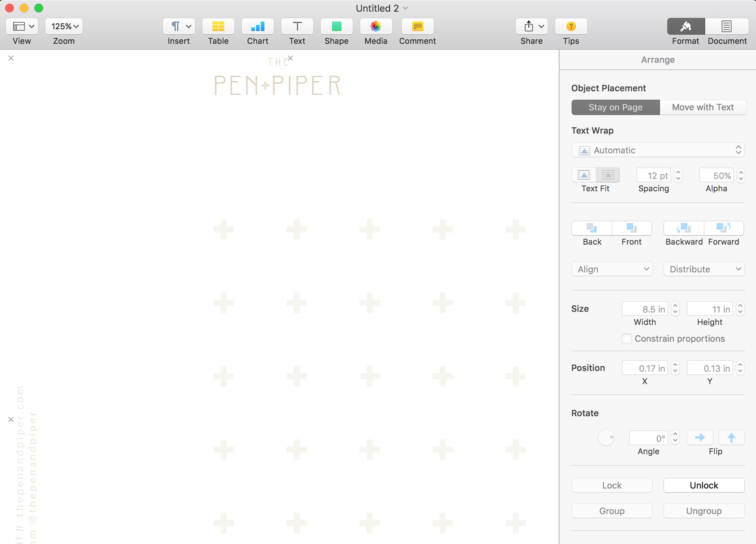This screenshot has width=756, height=544.
Task: Open the Zoom 125% dropdown
Action: (x=64, y=27)
